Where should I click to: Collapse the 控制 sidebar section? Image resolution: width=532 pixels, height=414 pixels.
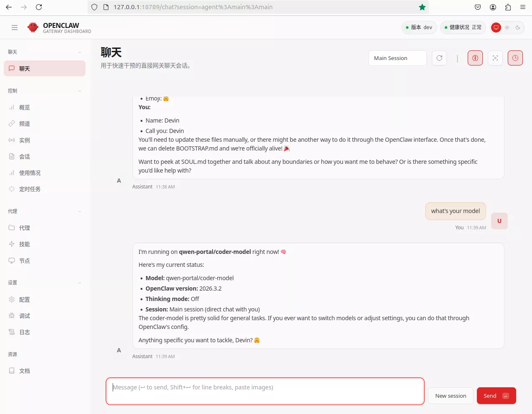point(80,91)
